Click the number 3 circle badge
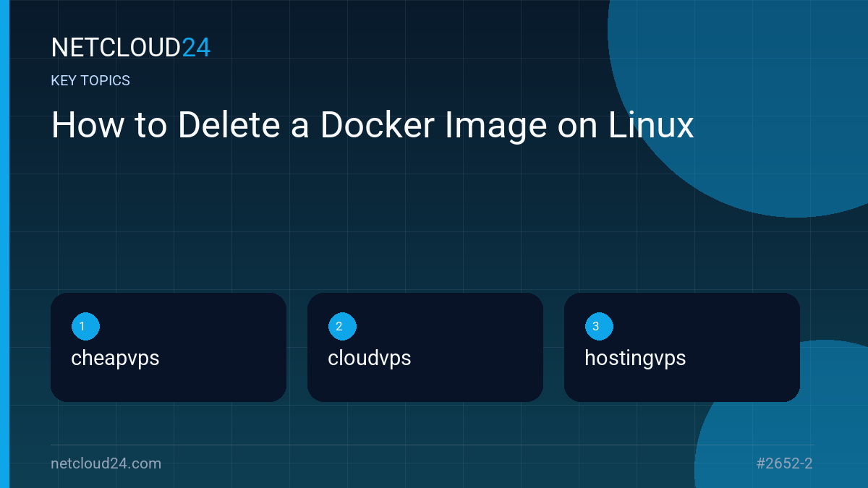 599,327
